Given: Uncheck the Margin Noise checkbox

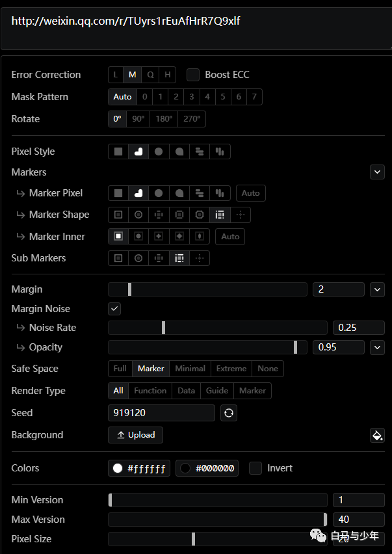Looking at the screenshot, I should coord(114,309).
